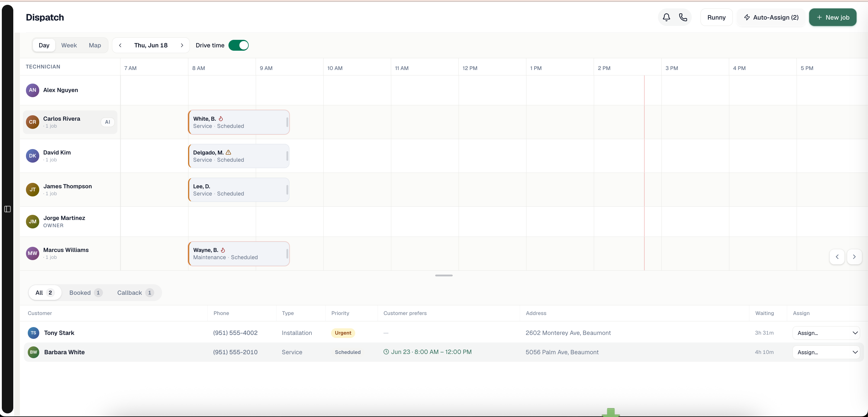Show All unassigned jobs tab

pos(45,292)
